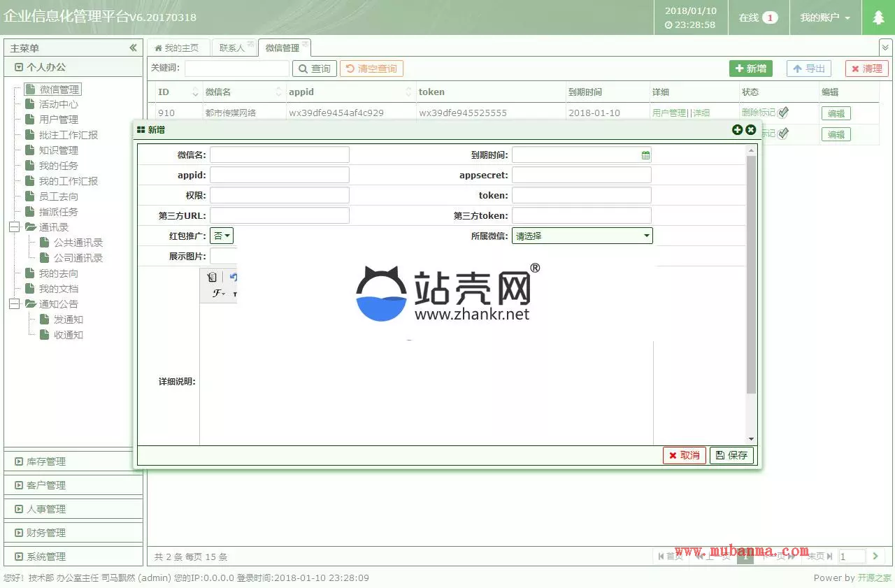Open the 微信管理 item in sidebar tree
Screen dimensions: 895x588
(59, 89)
